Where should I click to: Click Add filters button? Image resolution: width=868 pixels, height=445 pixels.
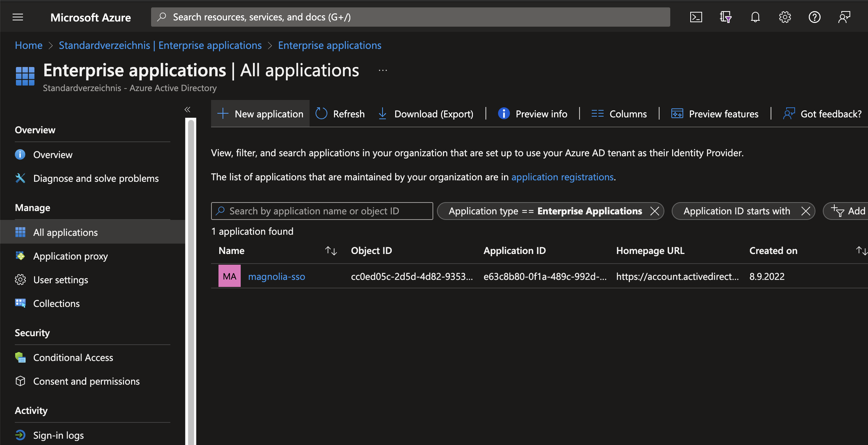tap(846, 211)
